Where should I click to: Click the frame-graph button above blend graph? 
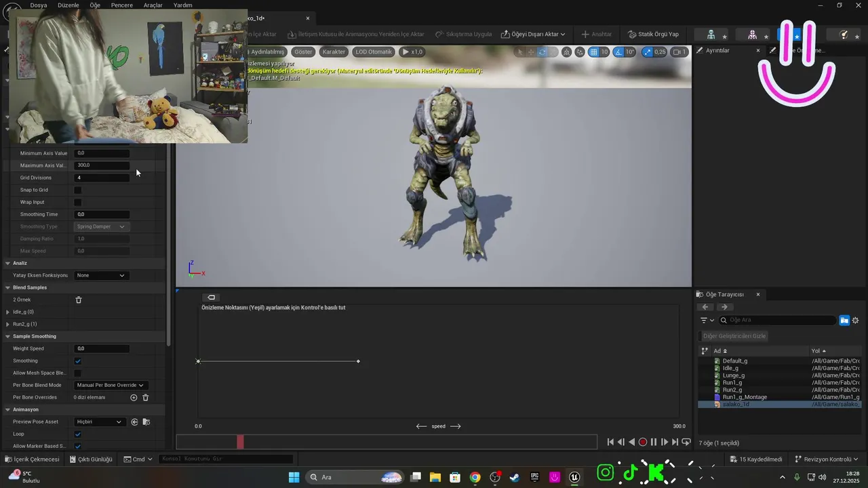[211, 297]
